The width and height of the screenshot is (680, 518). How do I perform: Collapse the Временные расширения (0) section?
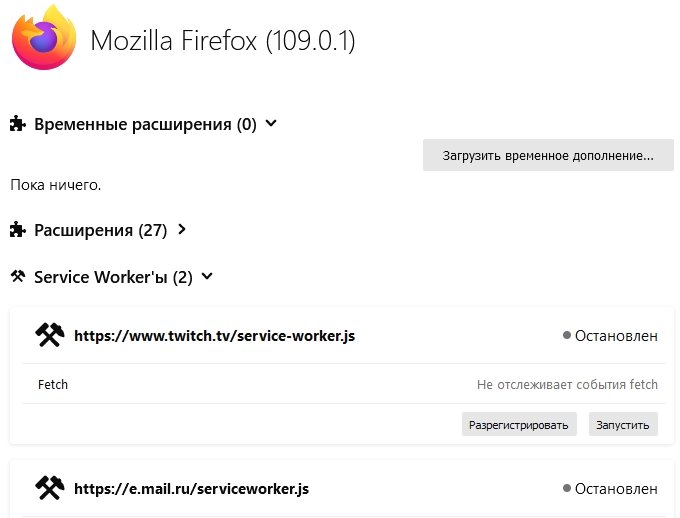271,123
